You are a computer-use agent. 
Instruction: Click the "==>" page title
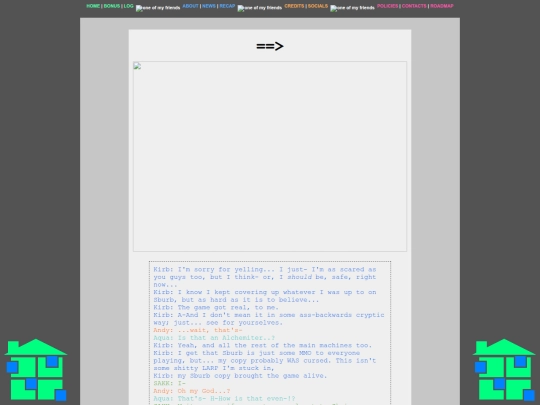click(270, 46)
